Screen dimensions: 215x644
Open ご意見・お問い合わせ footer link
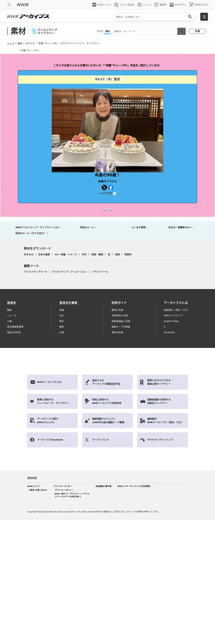(x=38, y=490)
